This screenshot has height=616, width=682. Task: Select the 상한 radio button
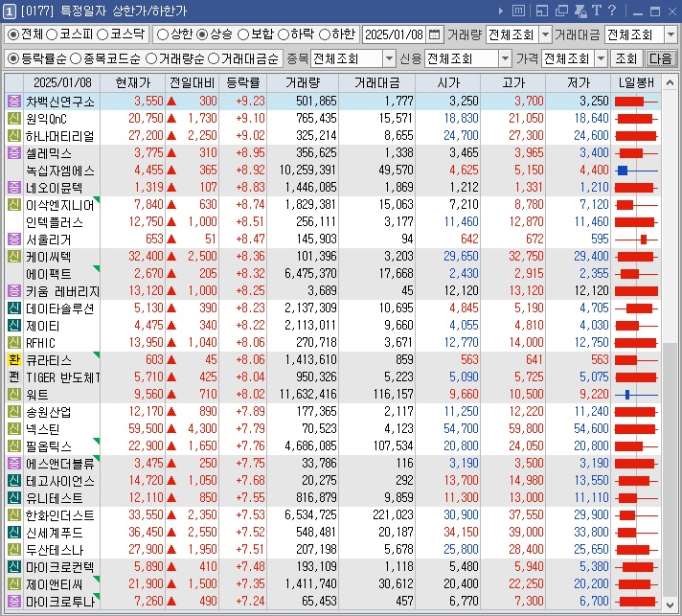[x=162, y=34]
